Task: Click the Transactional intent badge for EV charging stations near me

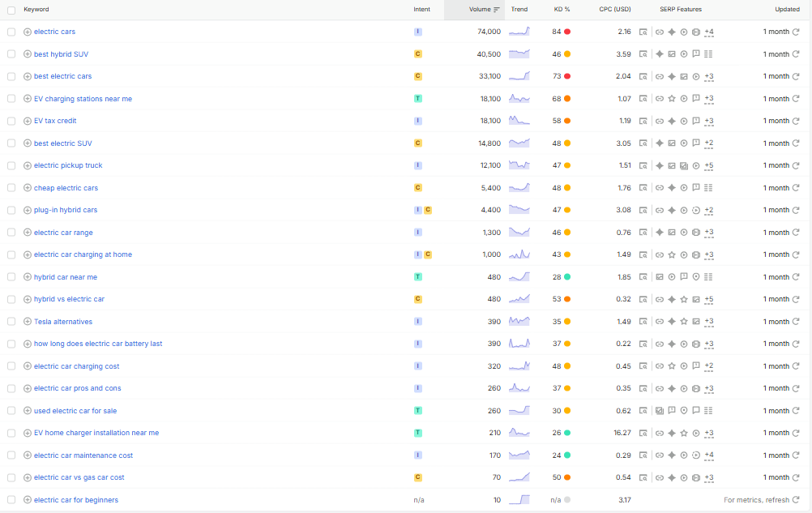Action: (418, 98)
